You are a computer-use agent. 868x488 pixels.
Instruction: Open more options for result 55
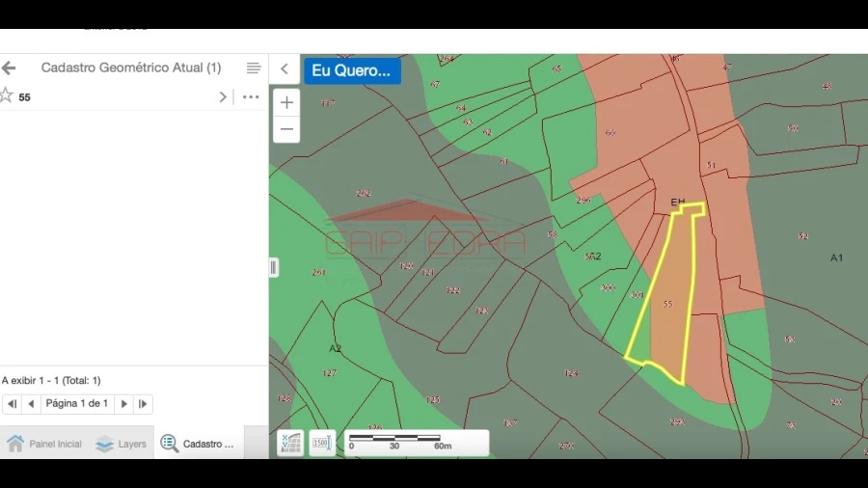tap(251, 96)
